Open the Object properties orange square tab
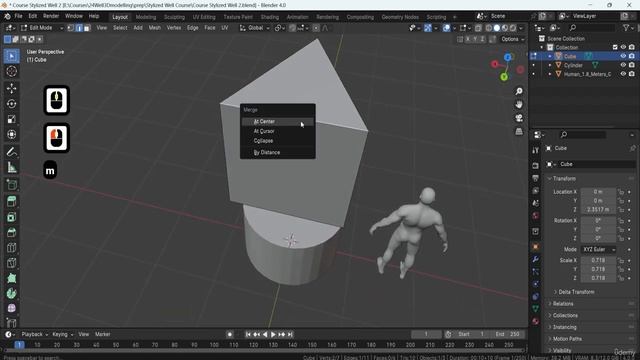The width and height of the screenshot is (640, 360). click(536, 247)
